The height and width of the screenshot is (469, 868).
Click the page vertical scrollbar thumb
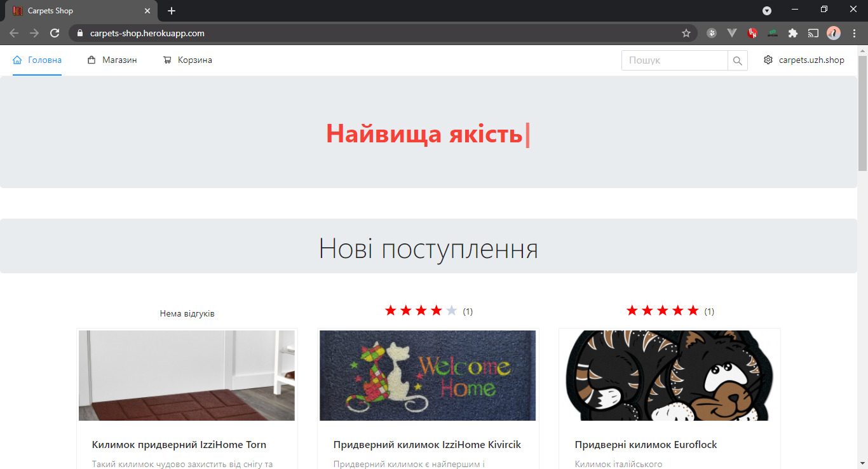click(x=862, y=113)
